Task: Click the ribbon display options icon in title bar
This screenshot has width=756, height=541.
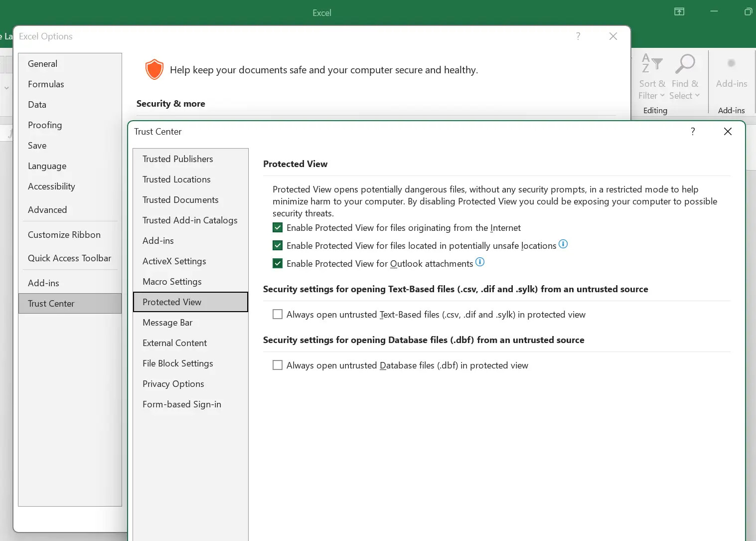Action: 679,11
